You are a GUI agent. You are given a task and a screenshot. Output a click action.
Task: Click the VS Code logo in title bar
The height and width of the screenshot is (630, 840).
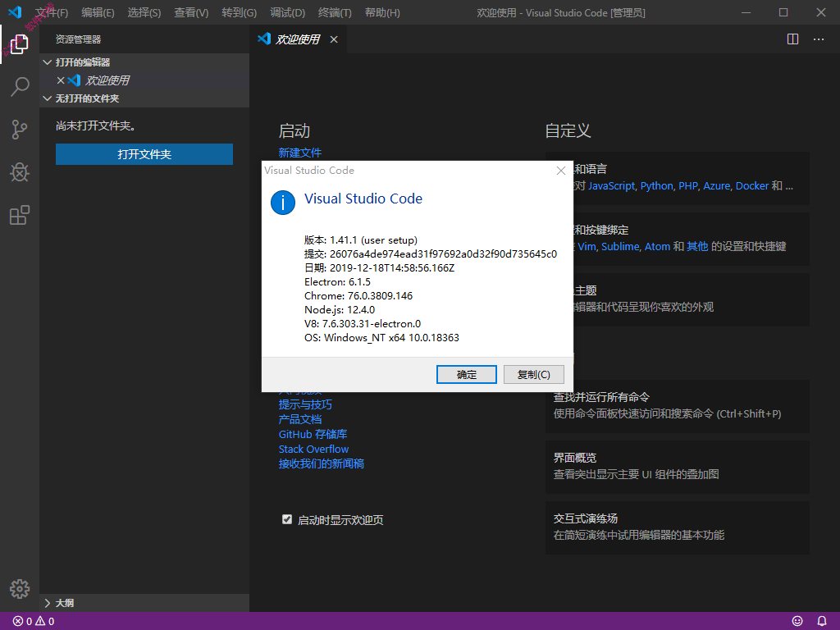15,11
